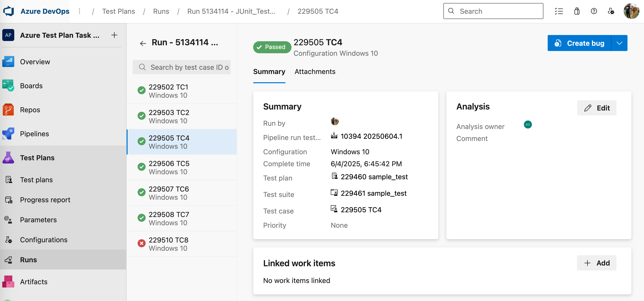The width and height of the screenshot is (644, 301).
Task: Open Pipelines from the left sidebar
Action: [x=35, y=133]
